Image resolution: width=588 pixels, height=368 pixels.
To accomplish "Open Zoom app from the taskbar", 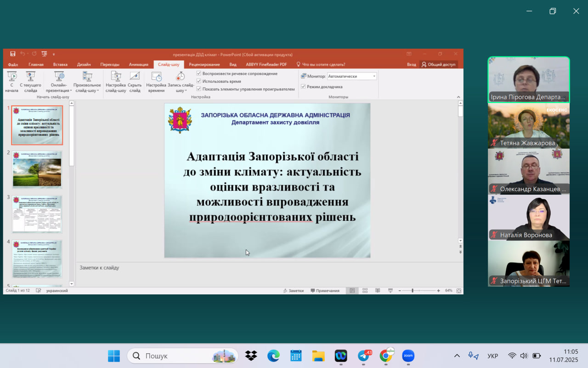I will (x=408, y=356).
